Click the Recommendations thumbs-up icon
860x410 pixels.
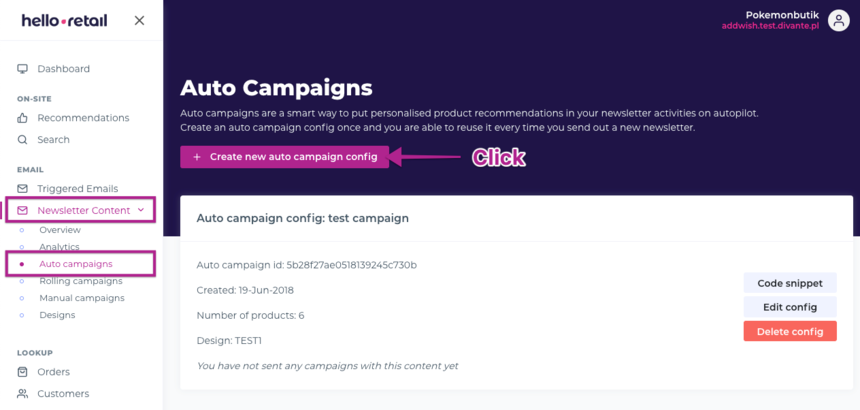(x=23, y=118)
